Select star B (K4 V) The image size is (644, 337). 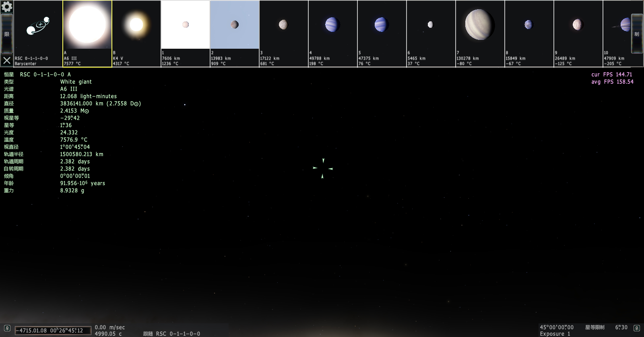tap(136, 34)
